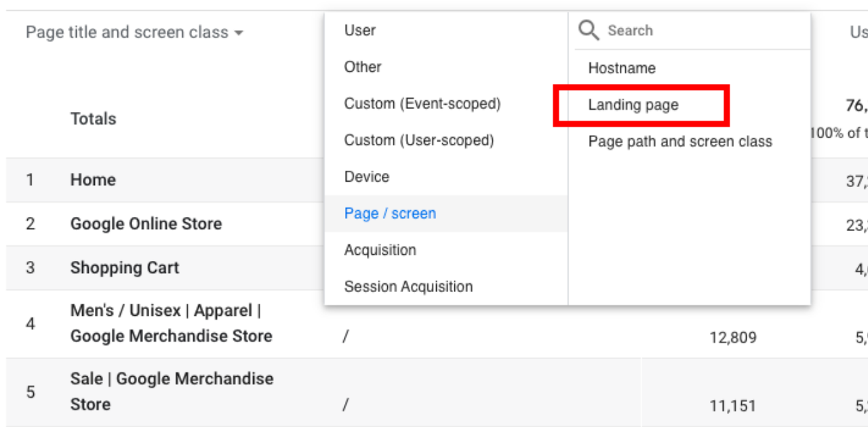Viewport: 868px width, 427px height.
Task: Select Hostname dimension option
Action: 622,68
